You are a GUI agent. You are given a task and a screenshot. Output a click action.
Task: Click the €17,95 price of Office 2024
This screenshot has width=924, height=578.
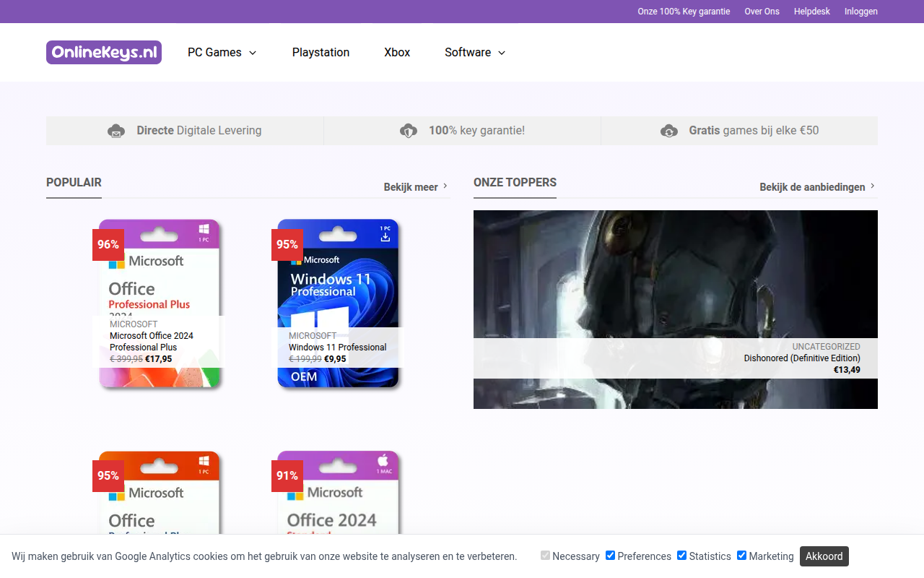pos(158,359)
